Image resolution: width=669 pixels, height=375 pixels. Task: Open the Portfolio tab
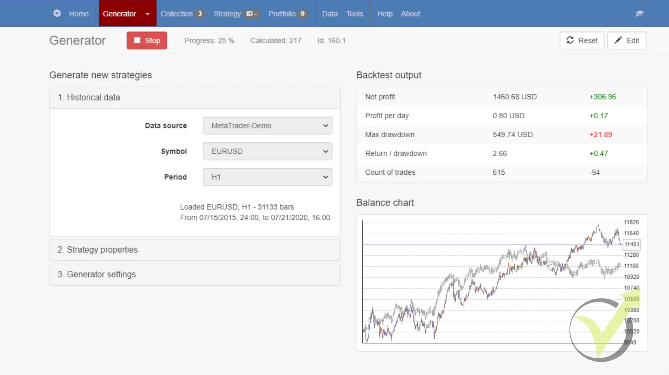pos(288,14)
